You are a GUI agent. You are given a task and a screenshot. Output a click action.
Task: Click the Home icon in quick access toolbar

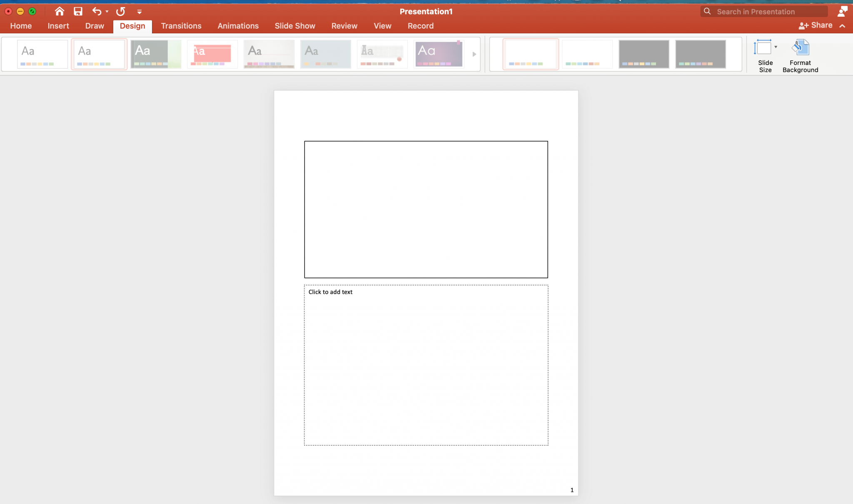point(59,11)
